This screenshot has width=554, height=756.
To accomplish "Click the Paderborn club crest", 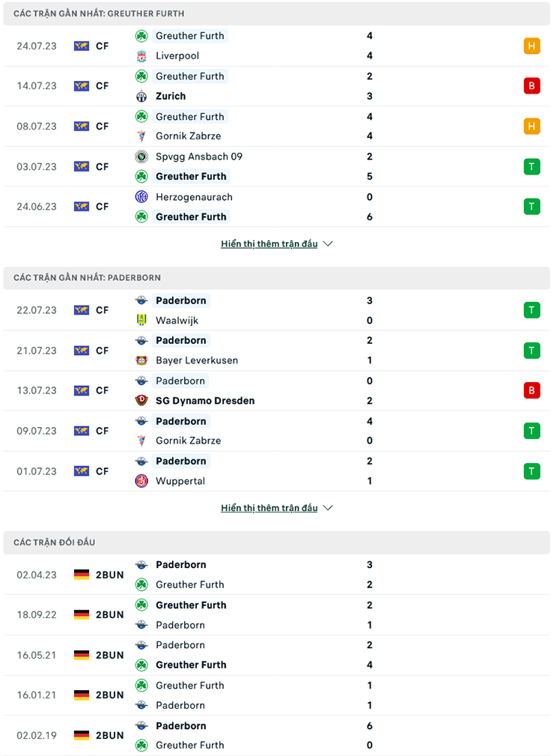I will 141,300.
